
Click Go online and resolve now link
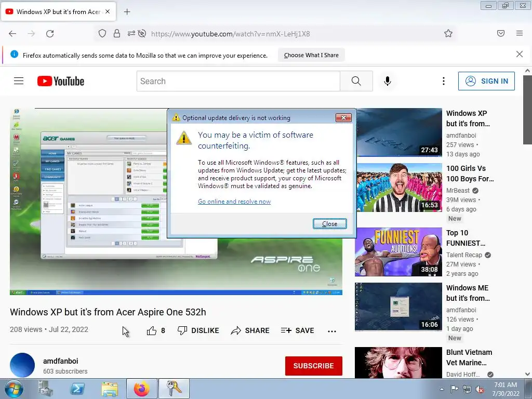click(234, 202)
